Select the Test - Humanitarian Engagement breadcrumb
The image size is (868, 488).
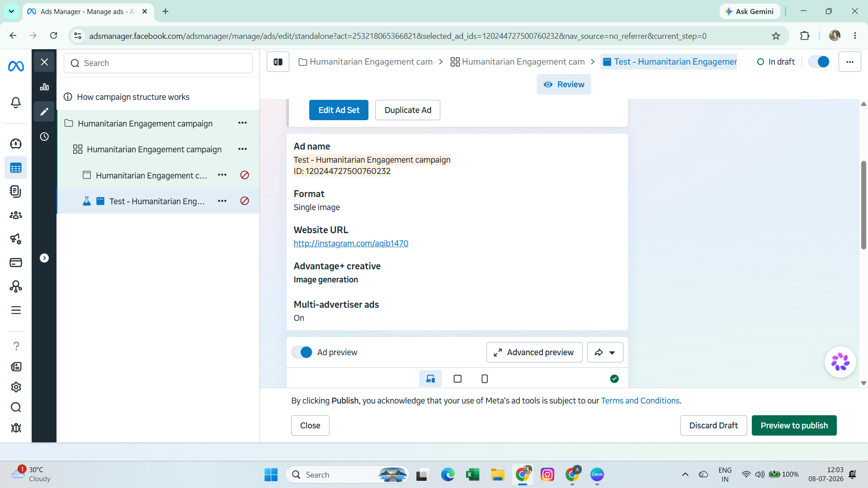click(670, 62)
